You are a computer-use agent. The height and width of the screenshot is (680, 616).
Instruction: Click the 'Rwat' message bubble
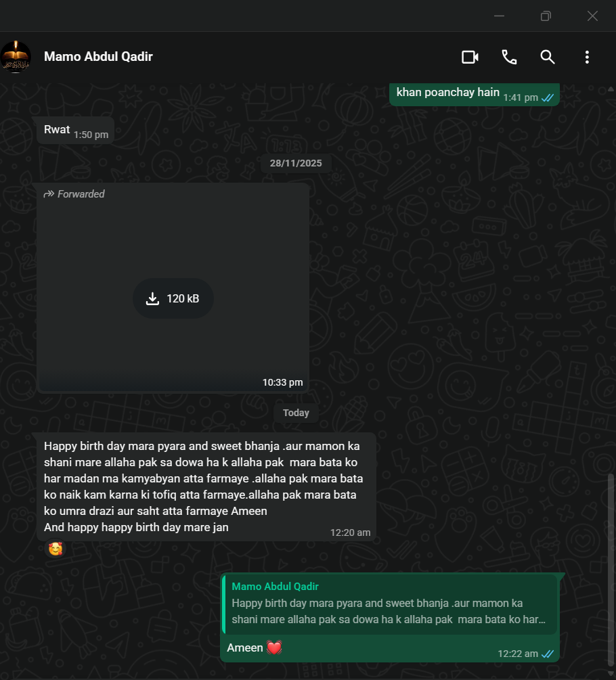pos(58,130)
